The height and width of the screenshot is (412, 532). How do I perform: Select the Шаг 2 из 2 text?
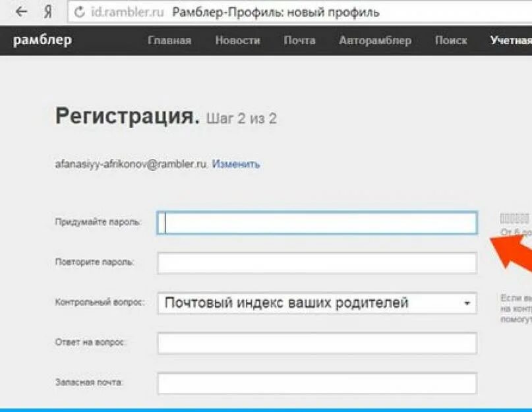tap(241, 119)
